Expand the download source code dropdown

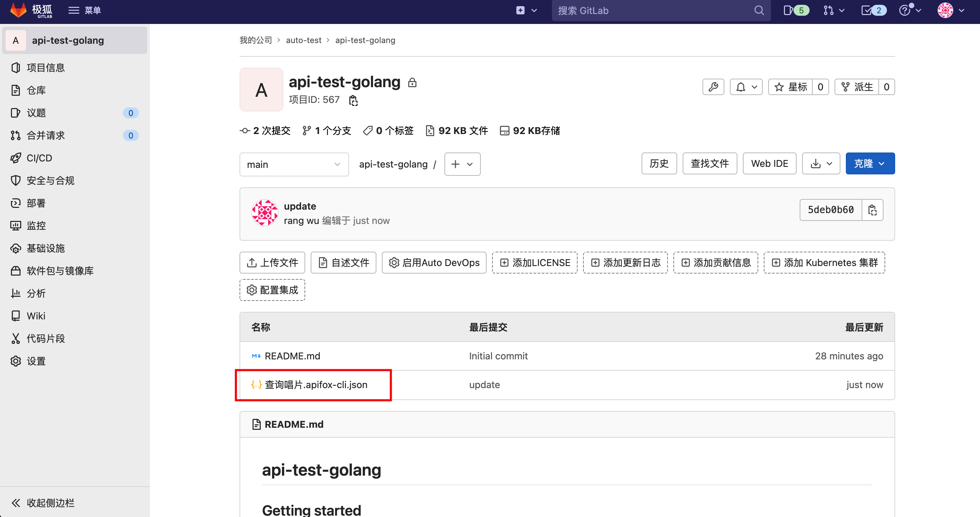(x=821, y=163)
